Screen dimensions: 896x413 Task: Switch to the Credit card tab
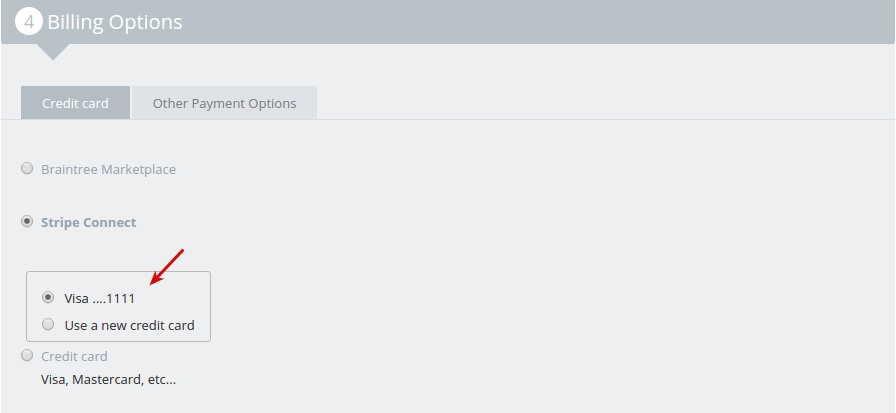tap(75, 103)
